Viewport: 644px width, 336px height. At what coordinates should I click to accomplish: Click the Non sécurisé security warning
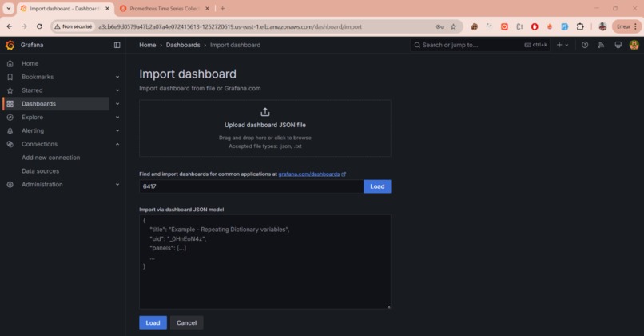coord(74,26)
